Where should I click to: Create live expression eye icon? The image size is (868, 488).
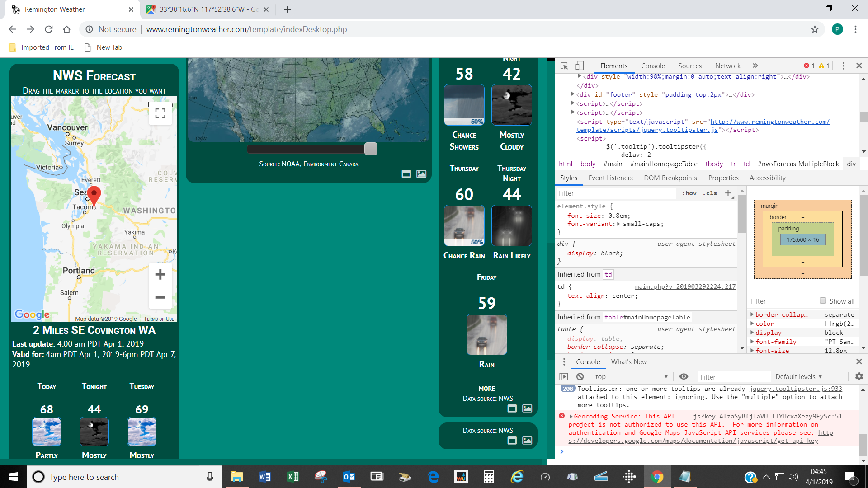click(x=684, y=377)
